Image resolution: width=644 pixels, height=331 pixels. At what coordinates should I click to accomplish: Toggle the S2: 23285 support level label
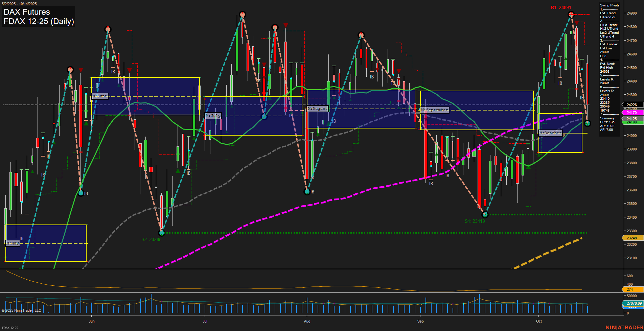(151, 239)
